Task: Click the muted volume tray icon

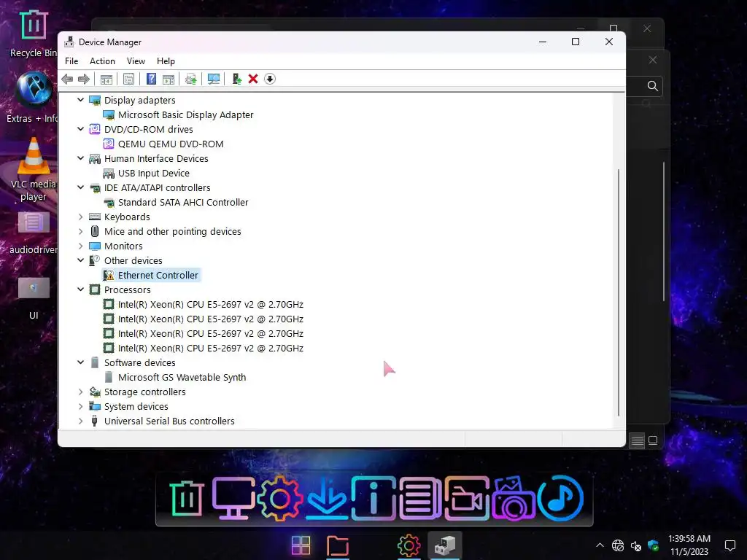Action: [x=636, y=545]
